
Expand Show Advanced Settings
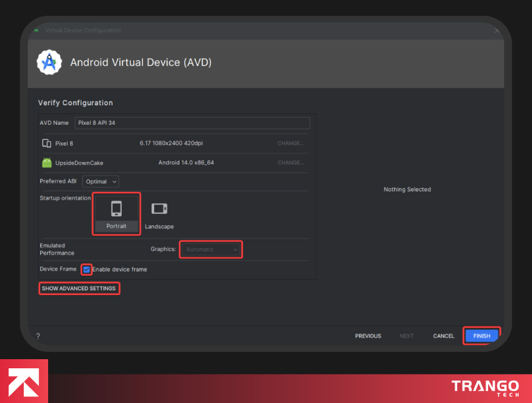pyautogui.click(x=79, y=289)
